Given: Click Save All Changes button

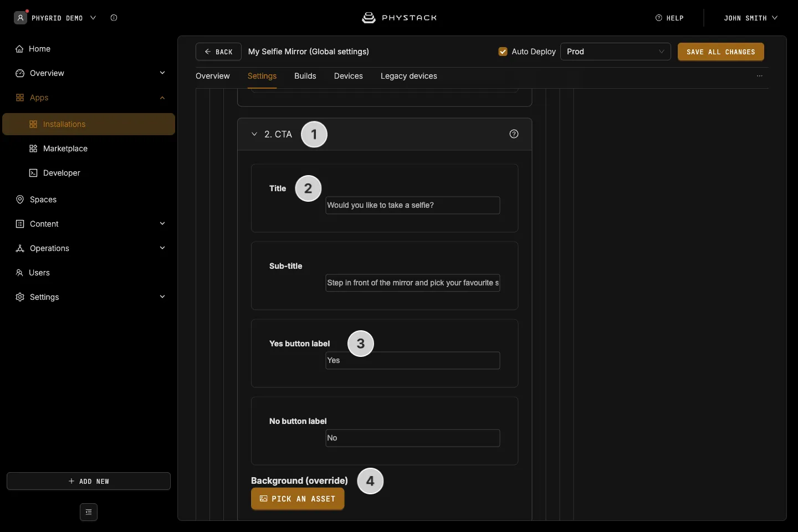Looking at the screenshot, I should pyautogui.click(x=721, y=52).
